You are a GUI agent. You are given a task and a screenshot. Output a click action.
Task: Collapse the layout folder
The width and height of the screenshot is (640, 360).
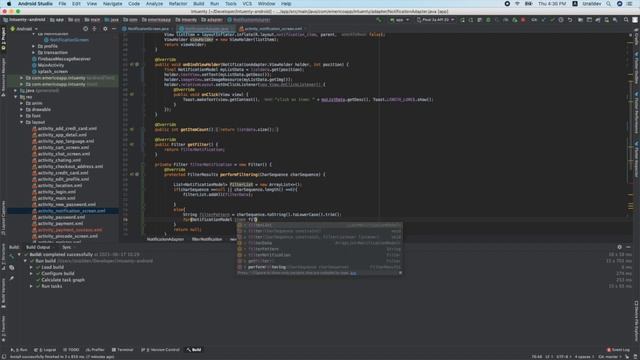click(x=22, y=122)
